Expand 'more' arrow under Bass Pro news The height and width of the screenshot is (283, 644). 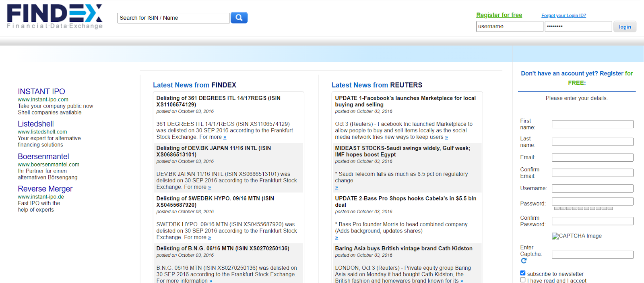(336, 237)
